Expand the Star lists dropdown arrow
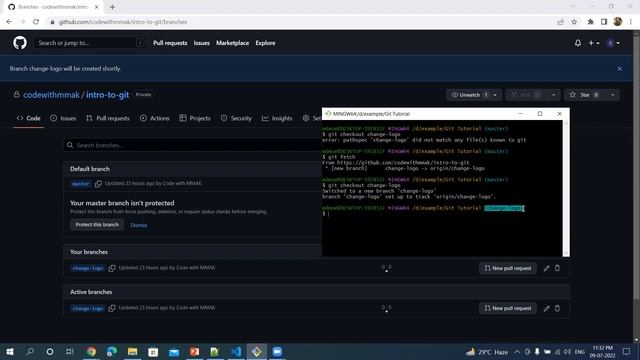Image resolution: width=640 pixels, height=360 pixels. coord(613,95)
